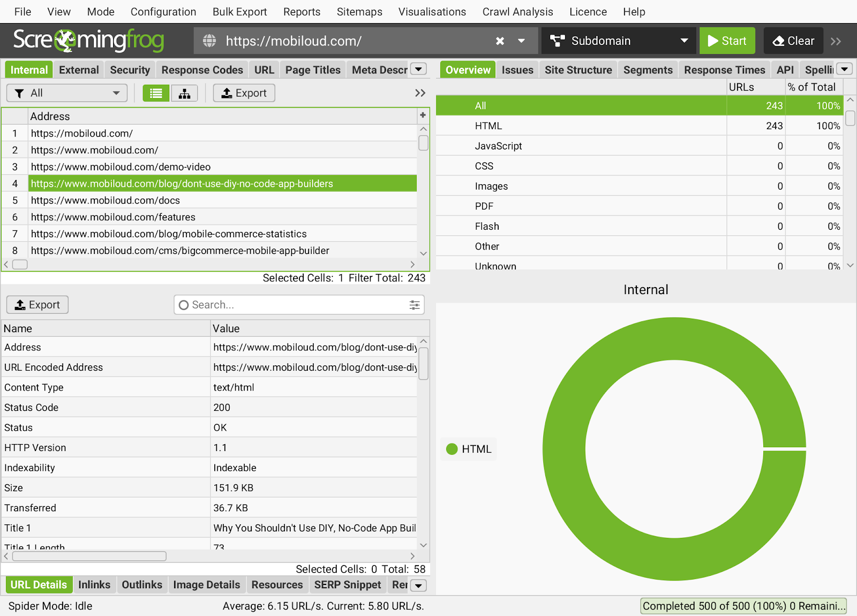This screenshot has height=616, width=857.
Task: Expand hidden toolbar items next to Clear
Action: (x=836, y=41)
